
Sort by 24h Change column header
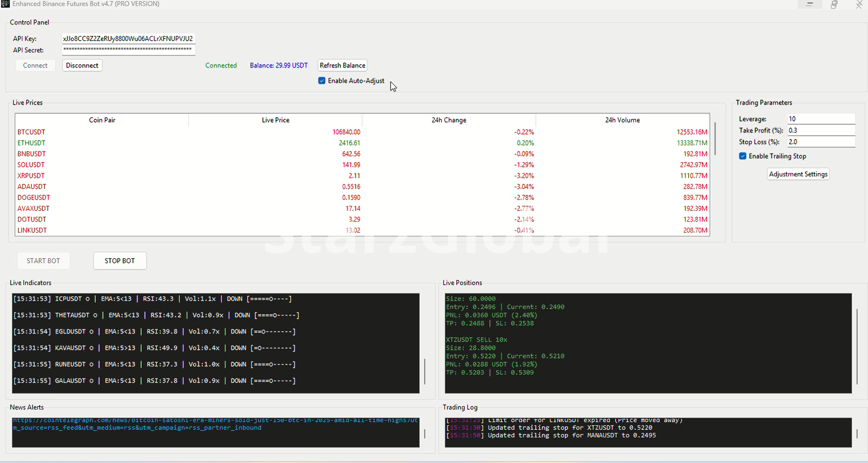pos(449,120)
